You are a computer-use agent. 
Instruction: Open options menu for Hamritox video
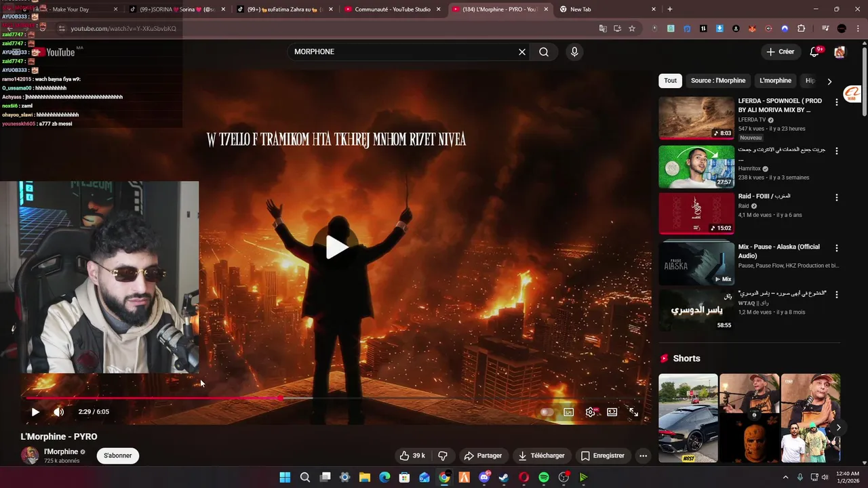pyautogui.click(x=836, y=150)
